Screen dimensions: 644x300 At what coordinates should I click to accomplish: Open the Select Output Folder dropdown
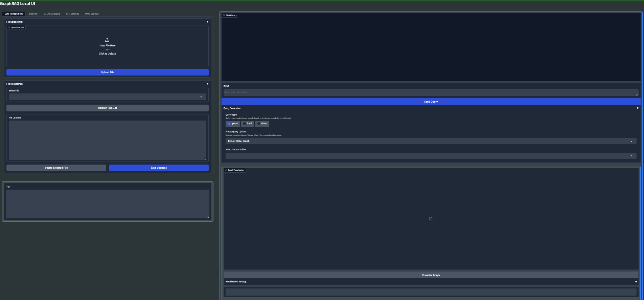(x=431, y=156)
